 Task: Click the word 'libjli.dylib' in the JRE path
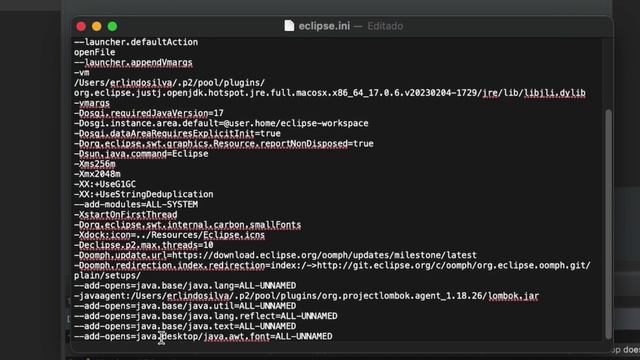point(555,93)
